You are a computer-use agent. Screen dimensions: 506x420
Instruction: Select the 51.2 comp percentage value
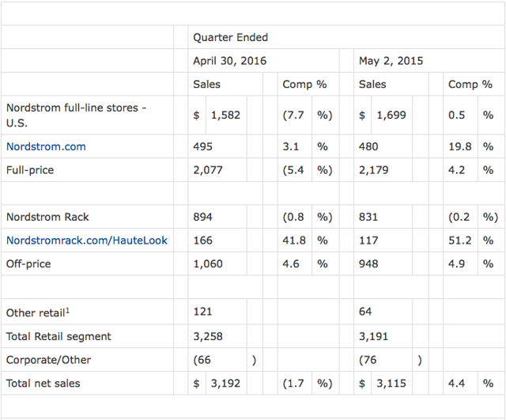click(460, 240)
